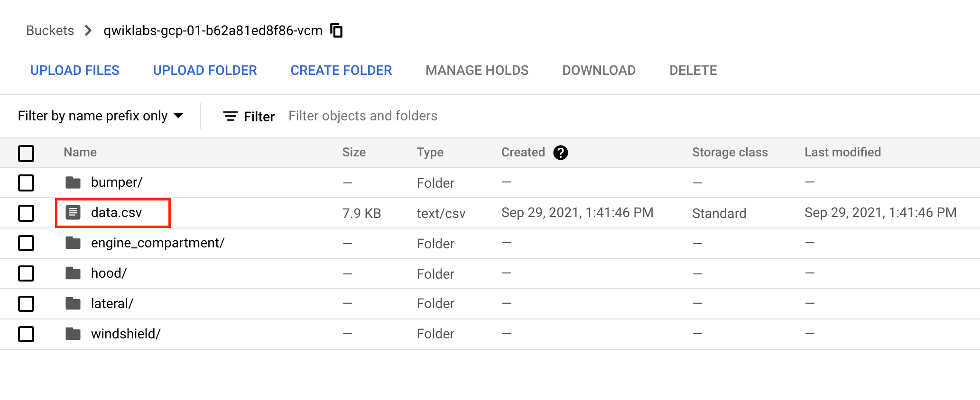This screenshot has width=980, height=400.
Task: Click CREATE FOLDER
Action: tap(341, 71)
